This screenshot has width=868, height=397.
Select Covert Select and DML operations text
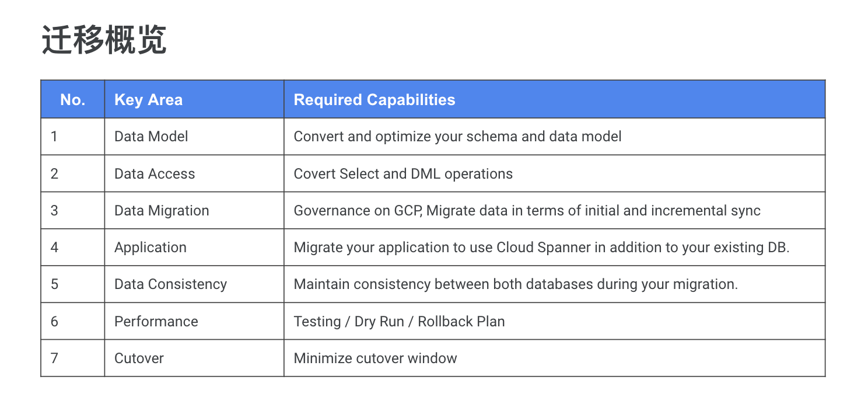point(403,173)
